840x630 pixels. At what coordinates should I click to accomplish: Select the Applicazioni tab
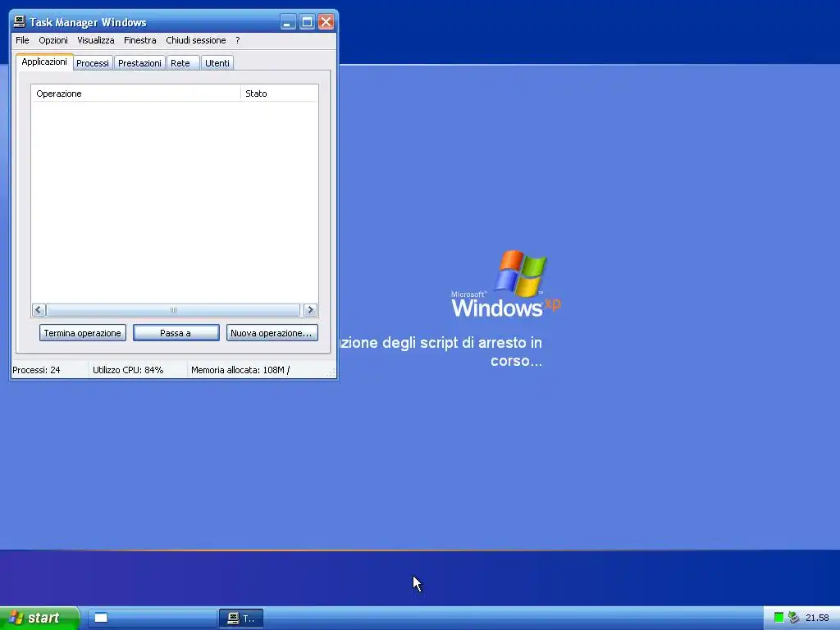click(44, 62)
